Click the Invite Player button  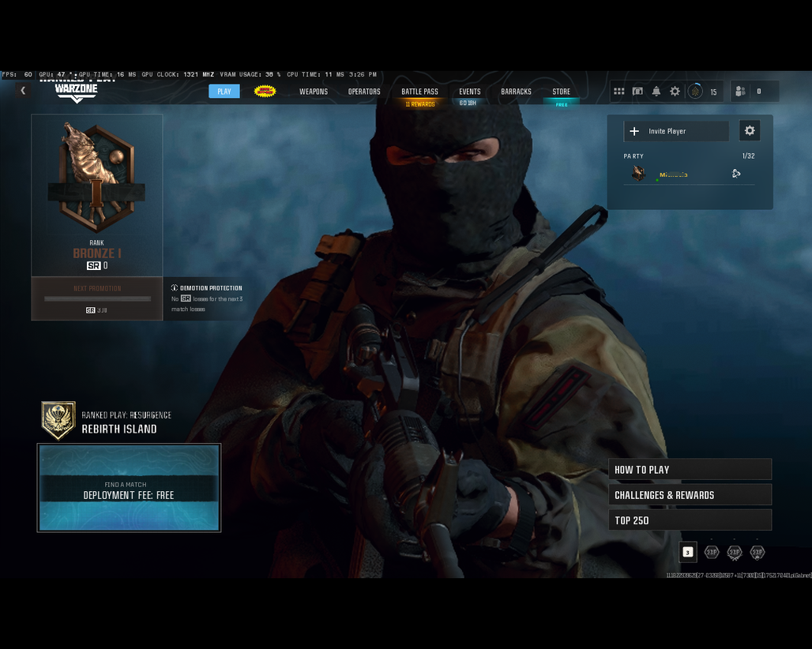tap(676, 131)
